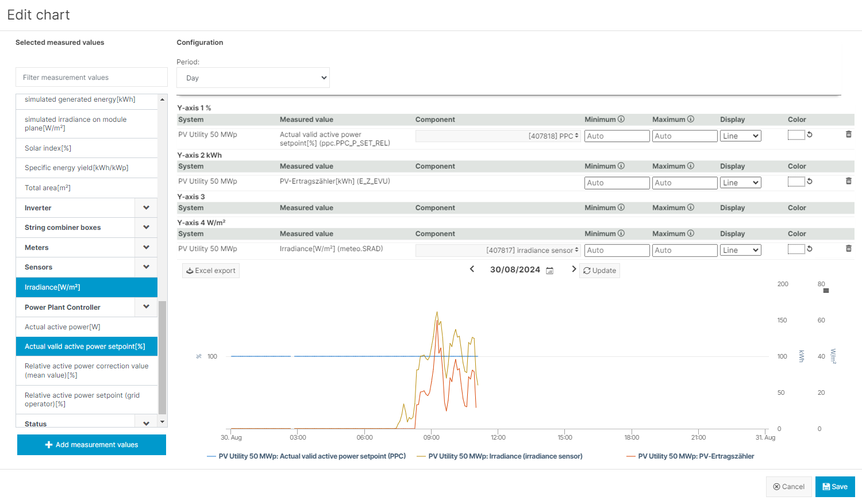The width and height of the screenshot is (862, 504).
Task: Click Minimum field for Y-axis 4
Action: pos(617,251)
